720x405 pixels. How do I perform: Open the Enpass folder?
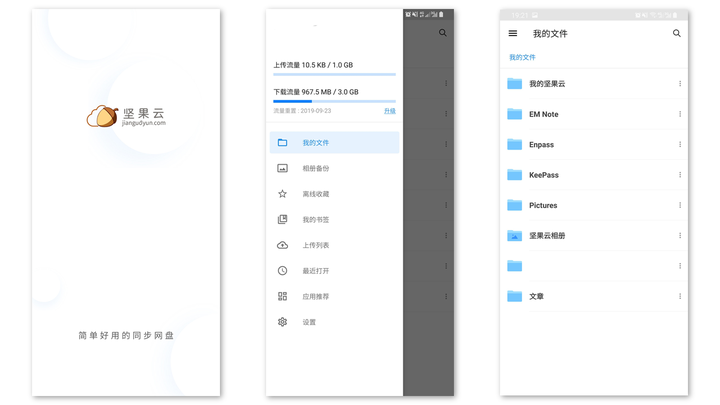tap(594, 144)
